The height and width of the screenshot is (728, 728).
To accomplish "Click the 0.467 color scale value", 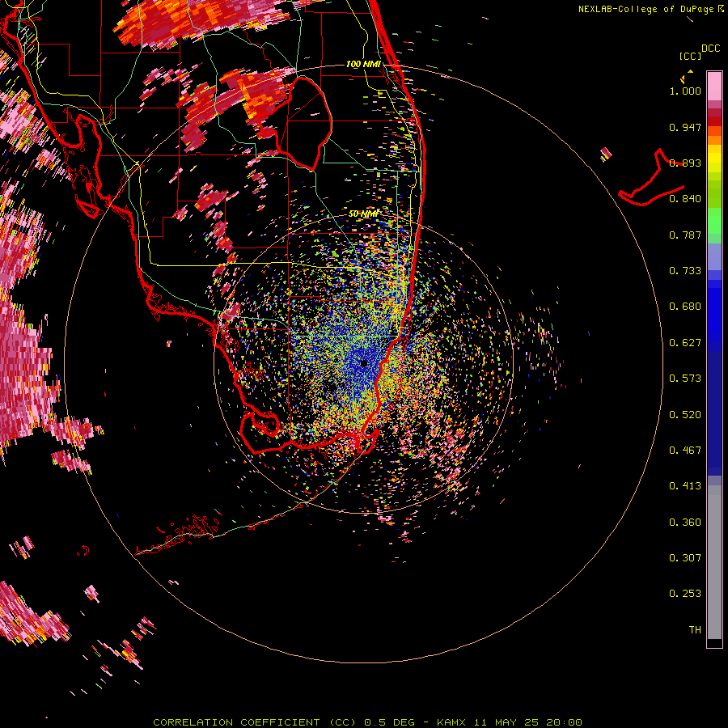I will pyautogui.click(x=685, y=451).
